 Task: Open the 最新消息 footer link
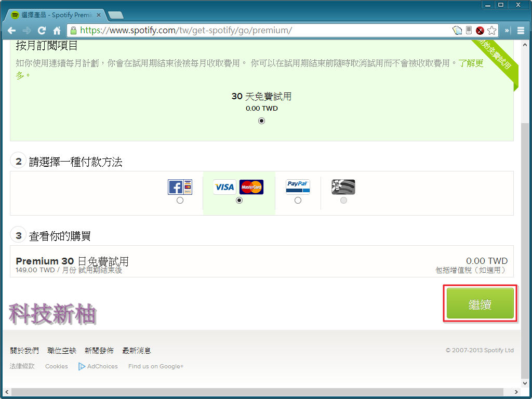click(137, 351)
